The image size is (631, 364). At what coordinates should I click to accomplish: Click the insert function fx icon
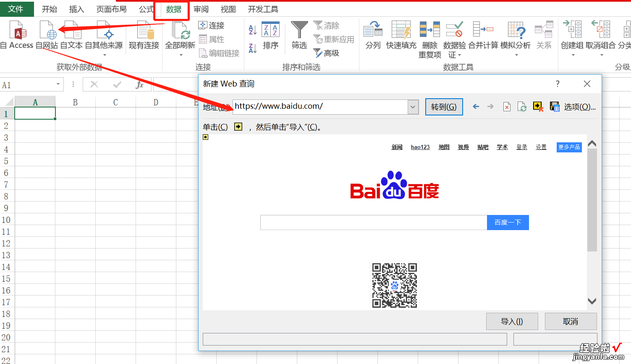coord(140,85)
